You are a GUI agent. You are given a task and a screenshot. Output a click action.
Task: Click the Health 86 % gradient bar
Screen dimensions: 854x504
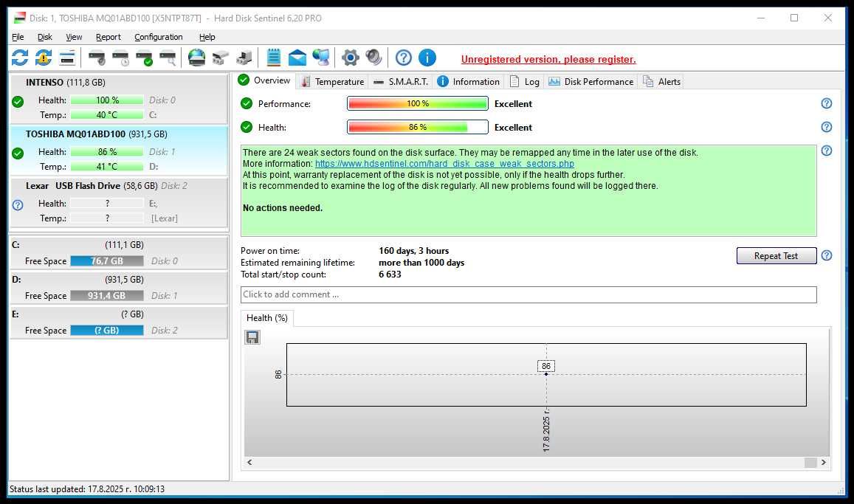pyautogui.click(x=418, y=127)
